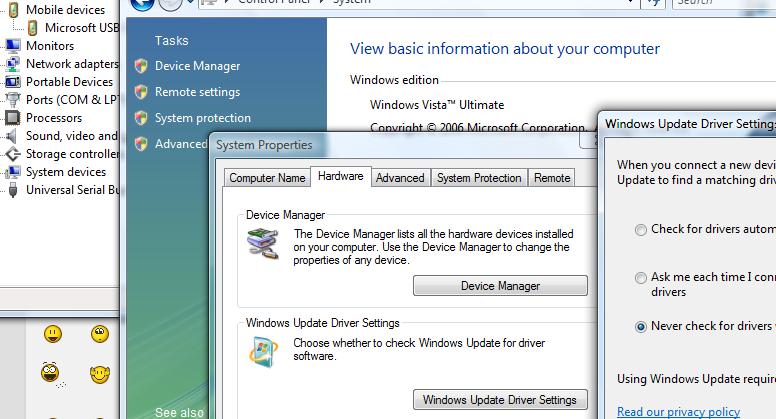Click the shield icon beside Advanced task
776x419 pixels.
click(x=141, y=143)
